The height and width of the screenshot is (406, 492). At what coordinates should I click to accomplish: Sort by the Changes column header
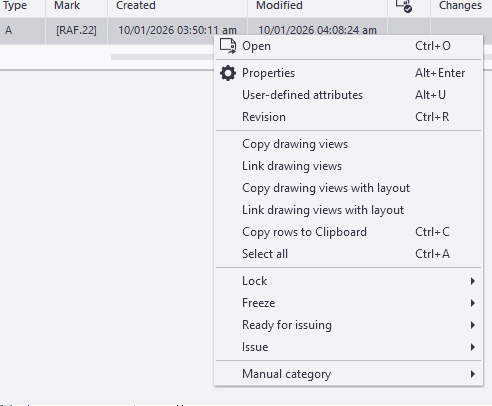pyautogui.click(x=460, y=6)
